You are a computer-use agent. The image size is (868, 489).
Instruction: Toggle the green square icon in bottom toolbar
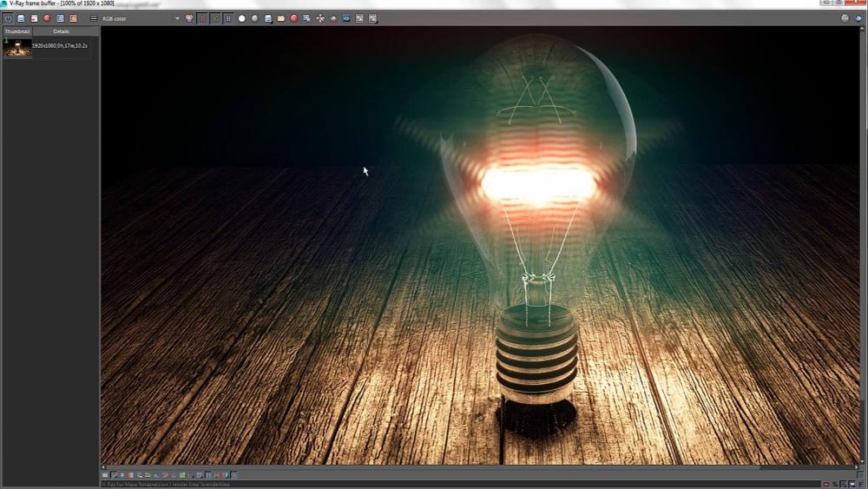(182, 475)
